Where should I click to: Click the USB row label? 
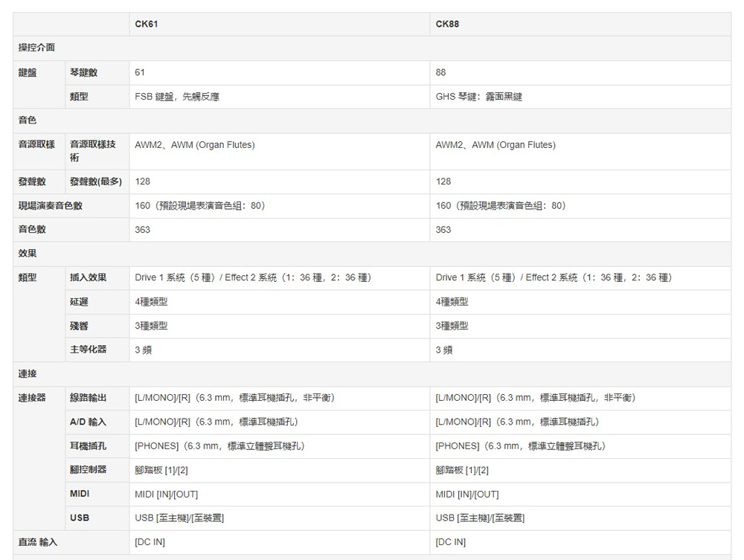point(80,518)
